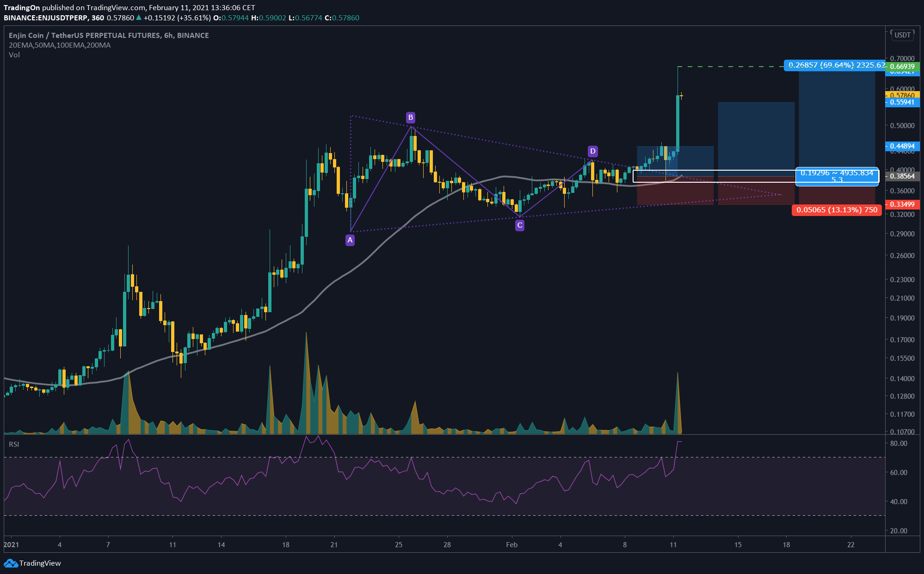924x574 pixels.
Task: Click the 0.70000 price scale value
Action: 902,58
